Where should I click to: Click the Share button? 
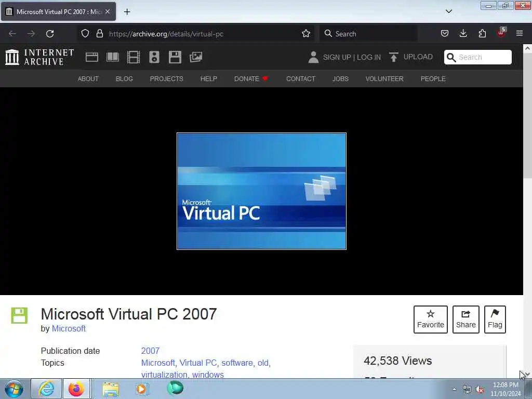[466, 320]
